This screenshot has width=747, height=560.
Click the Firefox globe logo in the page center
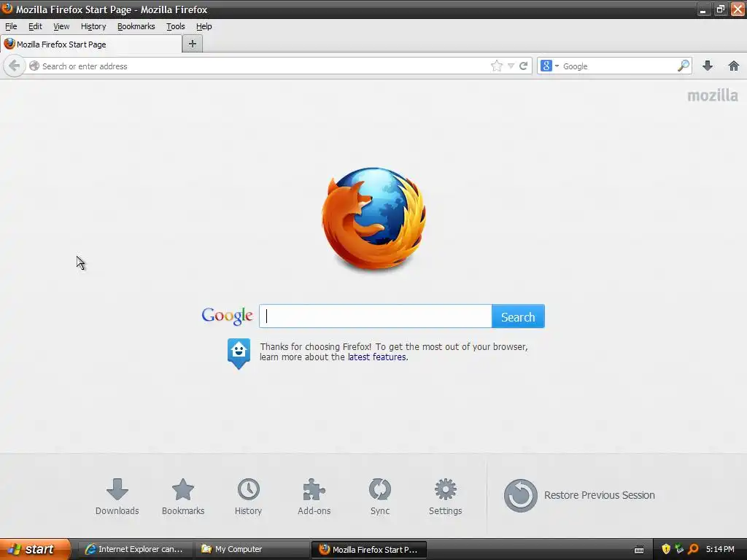coord(373,218)
